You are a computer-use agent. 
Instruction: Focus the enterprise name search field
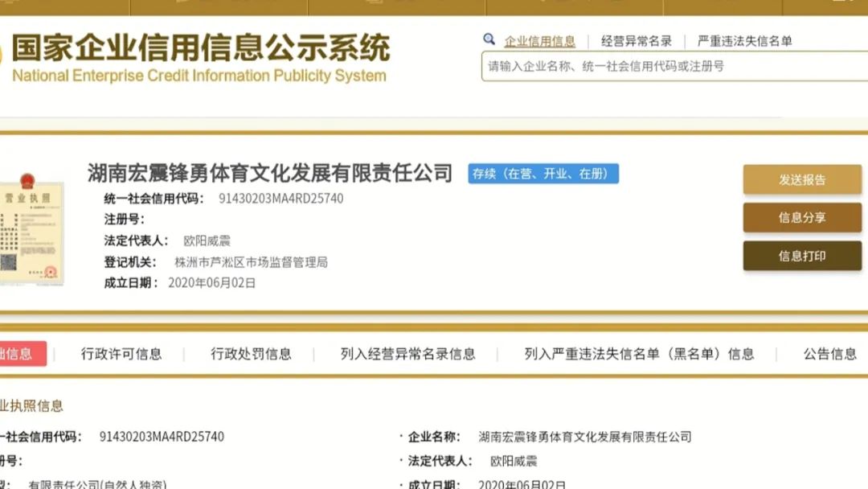675,67
